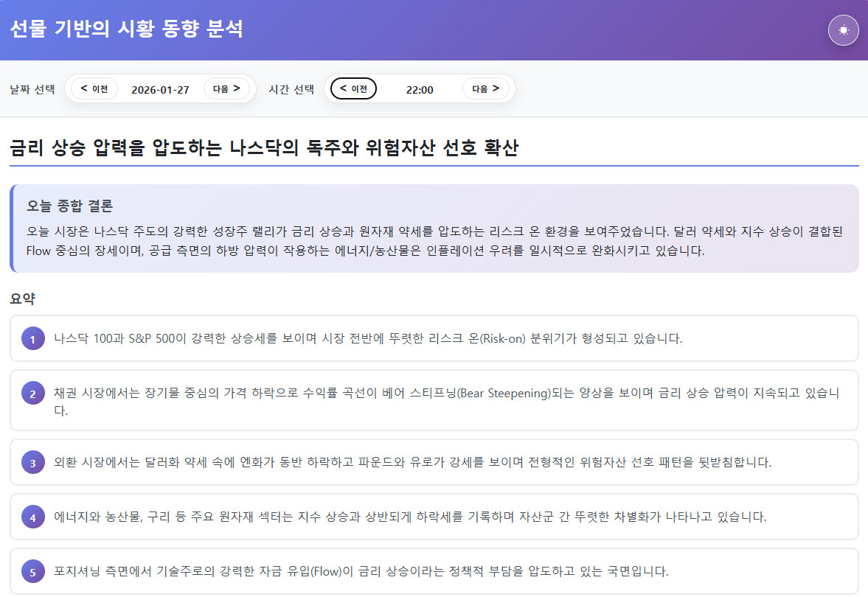Click the number 3 summary badge
Screen dimensions: 868x597
[x=32, y=463]
